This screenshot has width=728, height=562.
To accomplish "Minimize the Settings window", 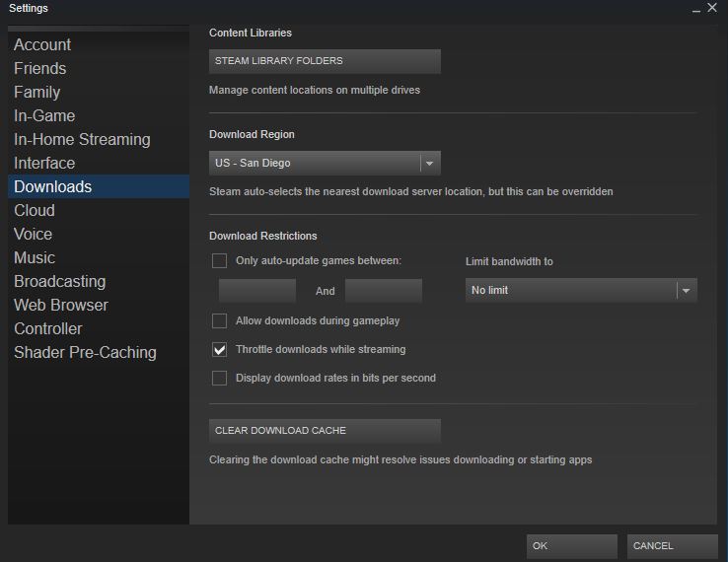I will tap(696, 9).
